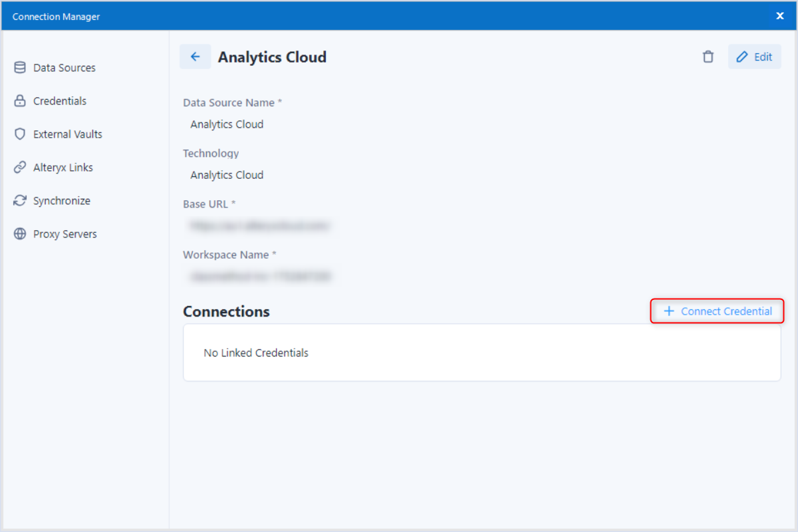Select the Credentials sidebar label
This screenshot has height=532, width=798.
point(60,101)
